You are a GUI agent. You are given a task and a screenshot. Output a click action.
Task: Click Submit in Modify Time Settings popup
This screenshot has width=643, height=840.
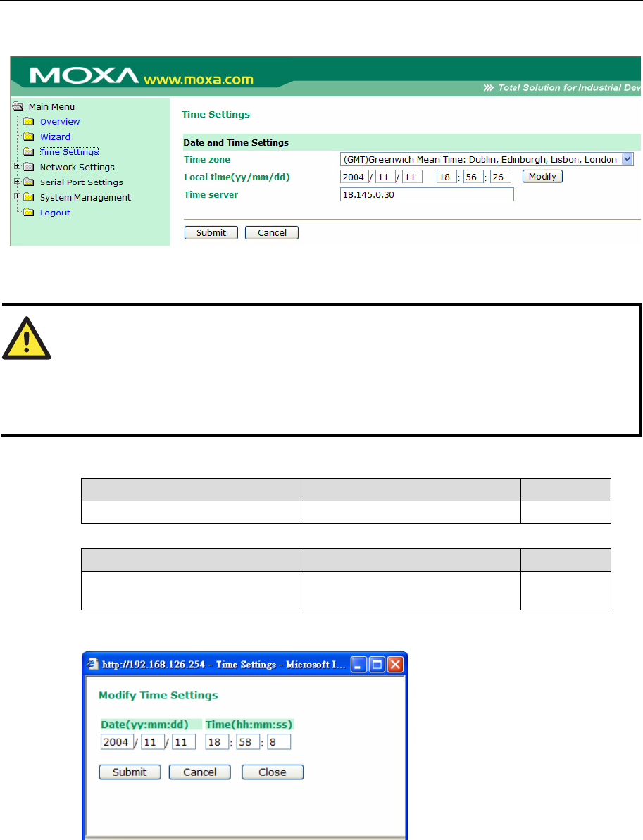(130, 772)
